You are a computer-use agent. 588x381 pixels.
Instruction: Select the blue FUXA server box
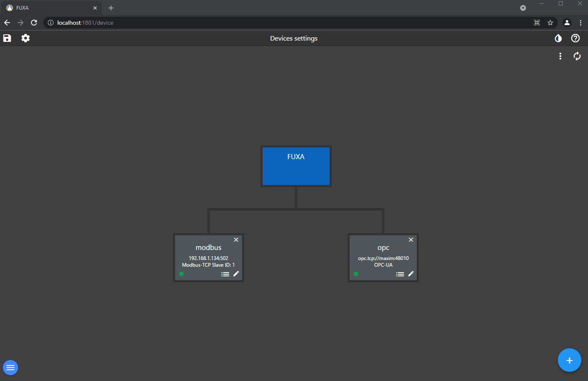click(296, 166)
